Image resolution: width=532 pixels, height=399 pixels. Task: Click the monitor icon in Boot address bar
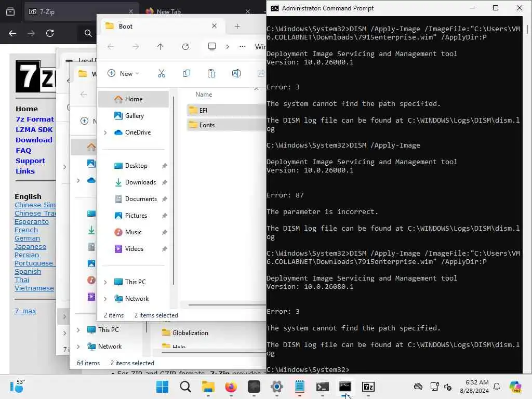(212, 46)
